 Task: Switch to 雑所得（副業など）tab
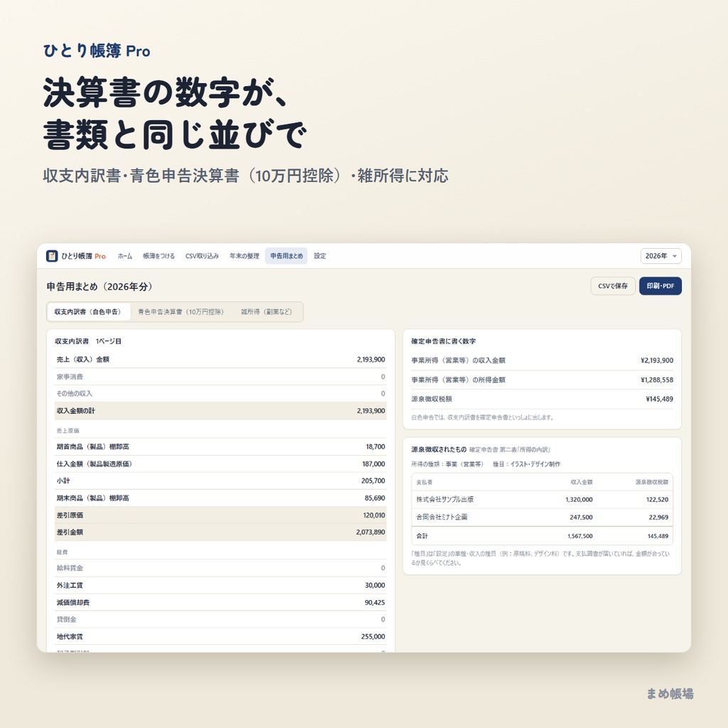[x=267, y=311]
